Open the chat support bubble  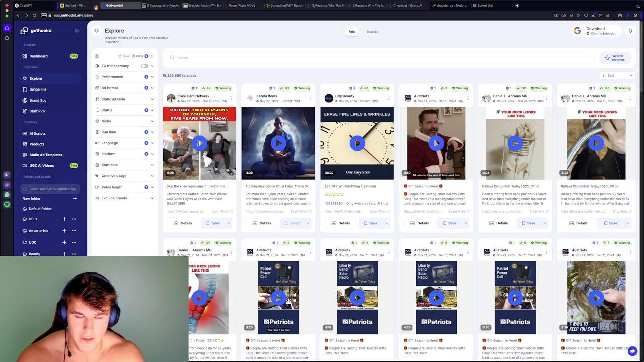tap(632, 351)
